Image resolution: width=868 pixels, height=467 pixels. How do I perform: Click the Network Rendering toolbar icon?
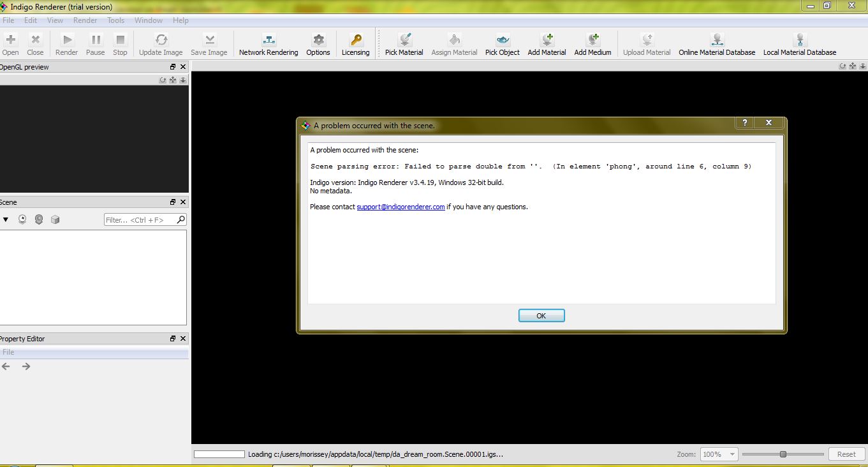point(268,40)
